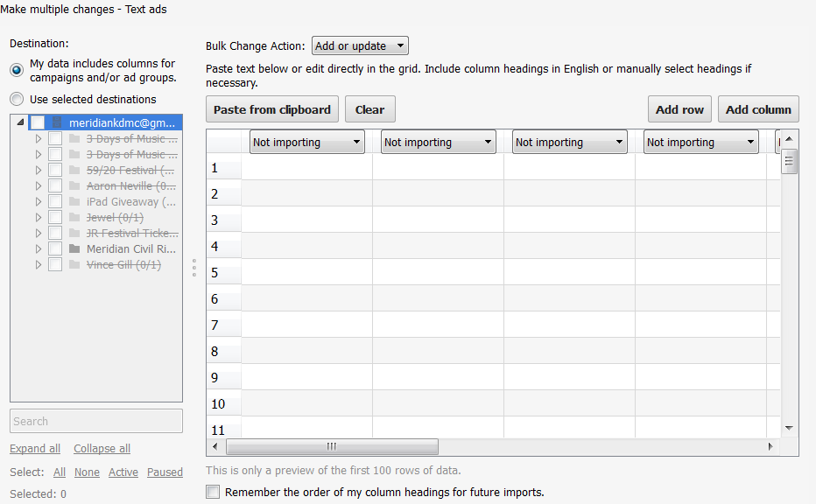
Task: Click the Paste from clipboard button
Action: point(271,108)
